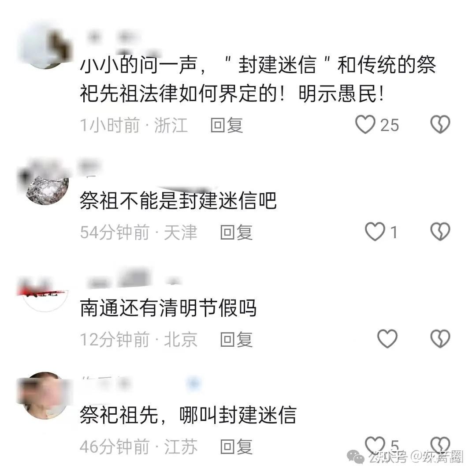
Task: Open the Jiangsu commenter's face avatar
Action: tap(45, 396)
